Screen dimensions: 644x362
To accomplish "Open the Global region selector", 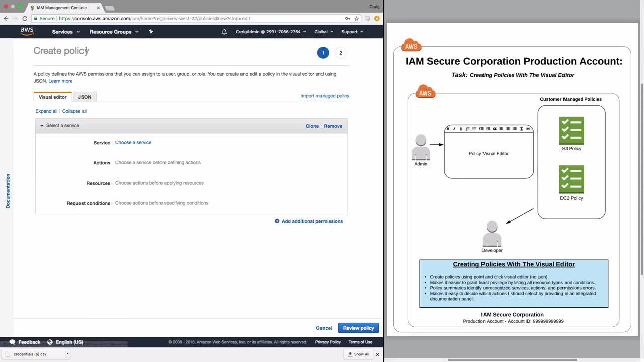I will click(x=324, y=32).
